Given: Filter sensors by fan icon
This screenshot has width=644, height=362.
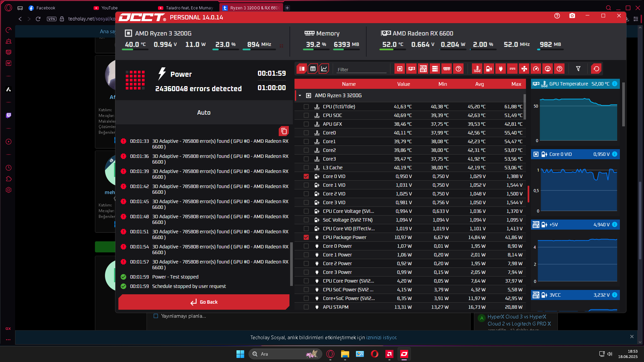Looking at the screenshot, I should tap(524, 69).
